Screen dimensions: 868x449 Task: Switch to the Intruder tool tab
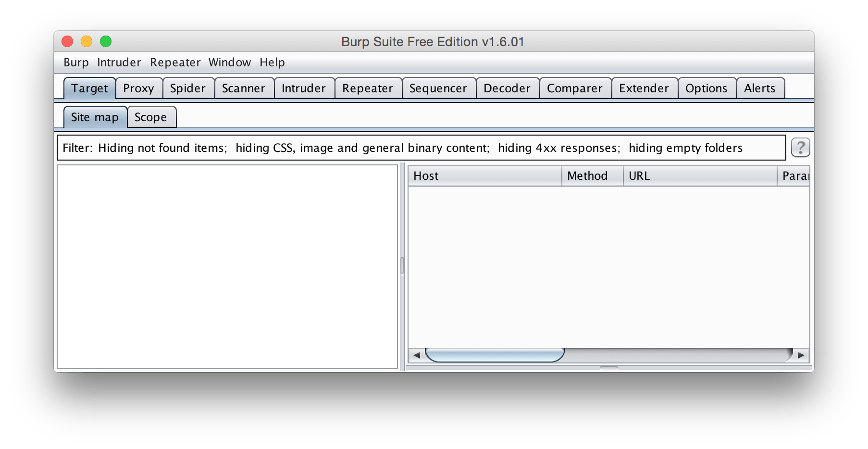tap(304, 88)
